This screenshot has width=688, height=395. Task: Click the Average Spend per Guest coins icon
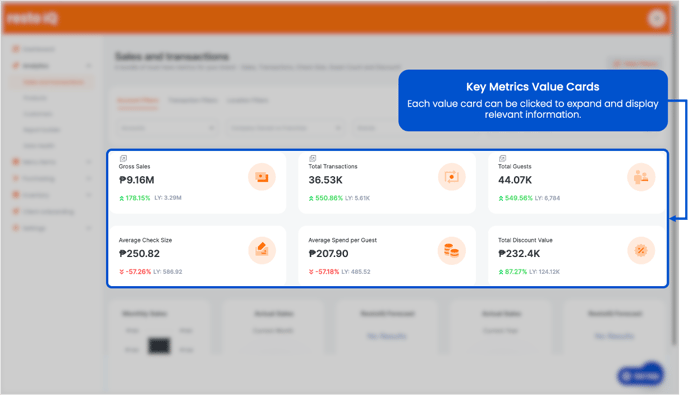[x=452, y=250]
